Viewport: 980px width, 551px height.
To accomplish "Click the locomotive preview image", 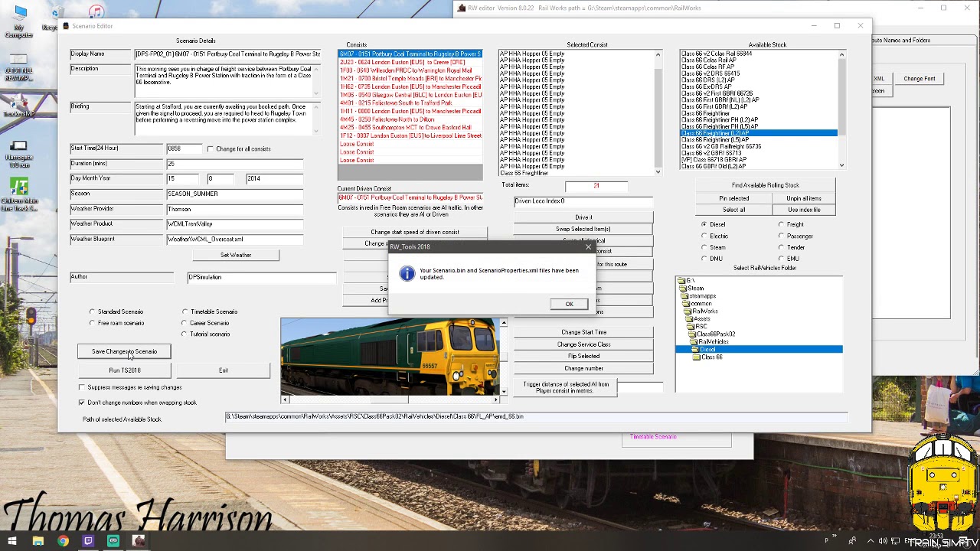I will coord(389,357).
